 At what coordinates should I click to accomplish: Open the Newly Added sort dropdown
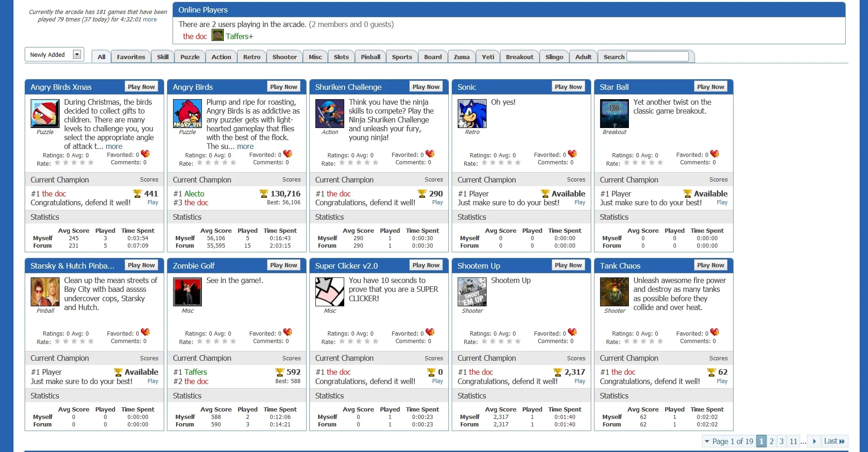(53, 54)
